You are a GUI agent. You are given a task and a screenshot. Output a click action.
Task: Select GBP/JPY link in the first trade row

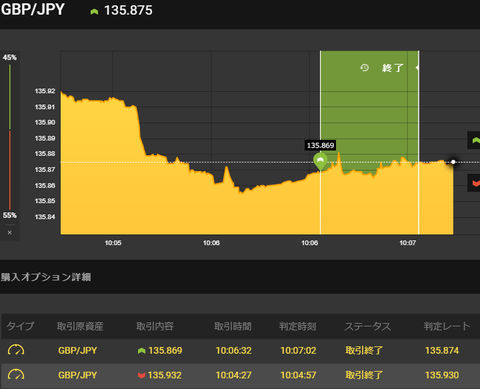tap(77, 350)
